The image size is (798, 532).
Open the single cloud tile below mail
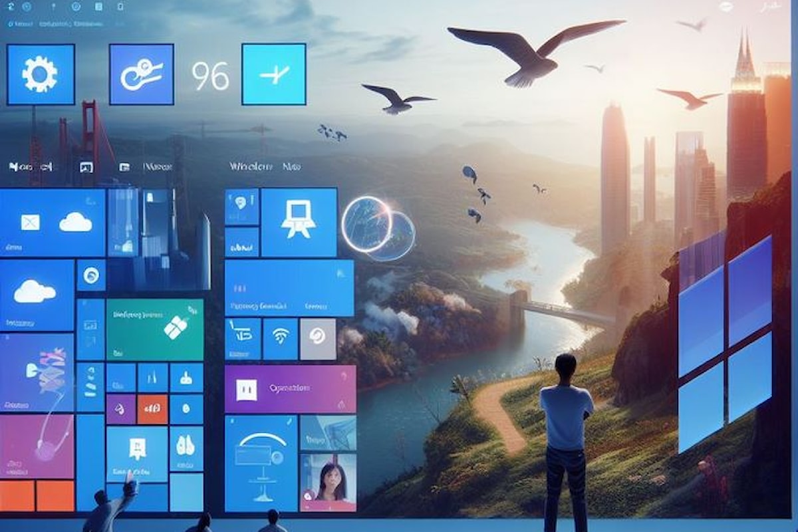(37, 295)
